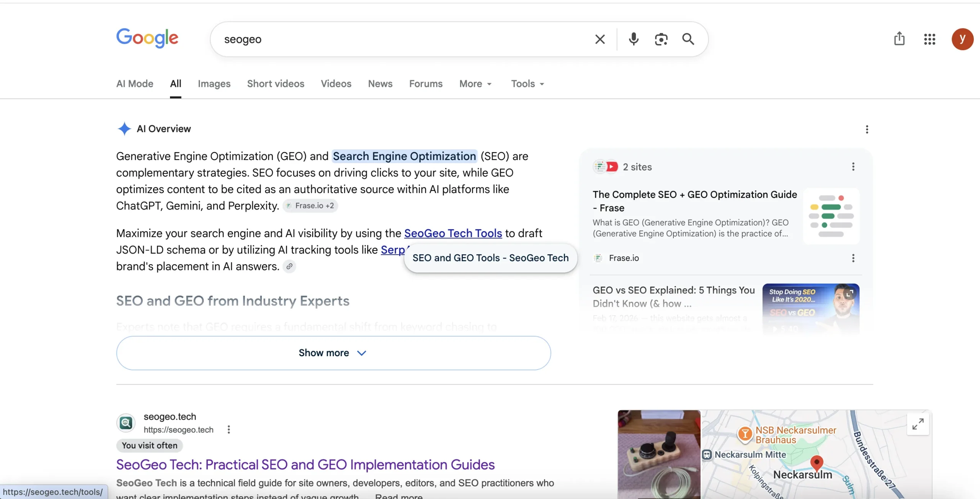
Task: Click the red map pin in Neckarsulm
Action: [817, 463]
